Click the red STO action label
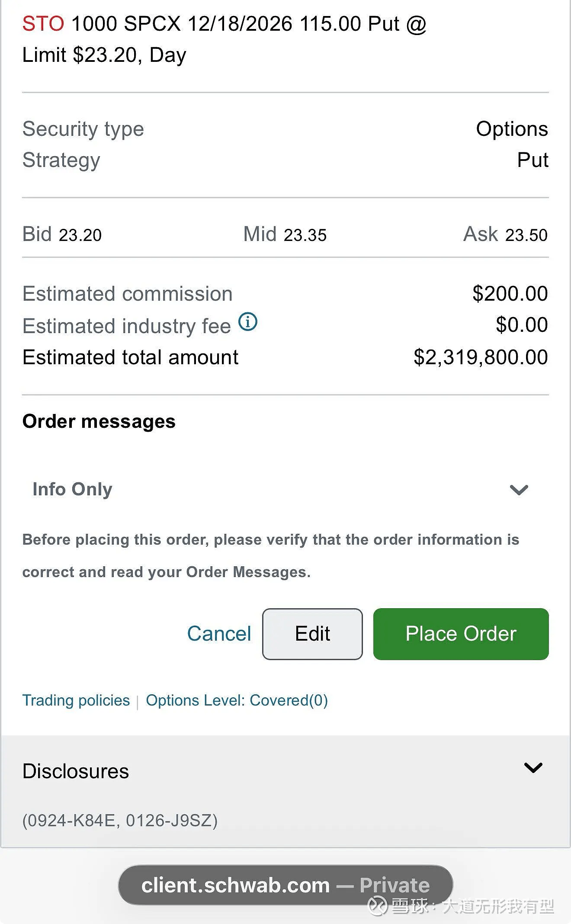Image resolution: width=571 pixels, height=924 pixels. [x=43, y=23]
